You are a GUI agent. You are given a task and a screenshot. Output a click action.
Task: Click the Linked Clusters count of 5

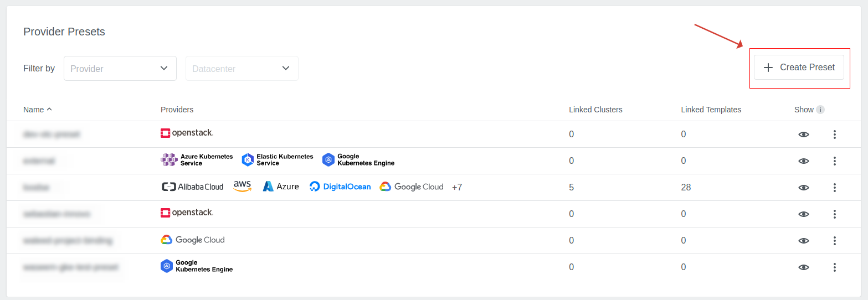[x=572, y=188]
